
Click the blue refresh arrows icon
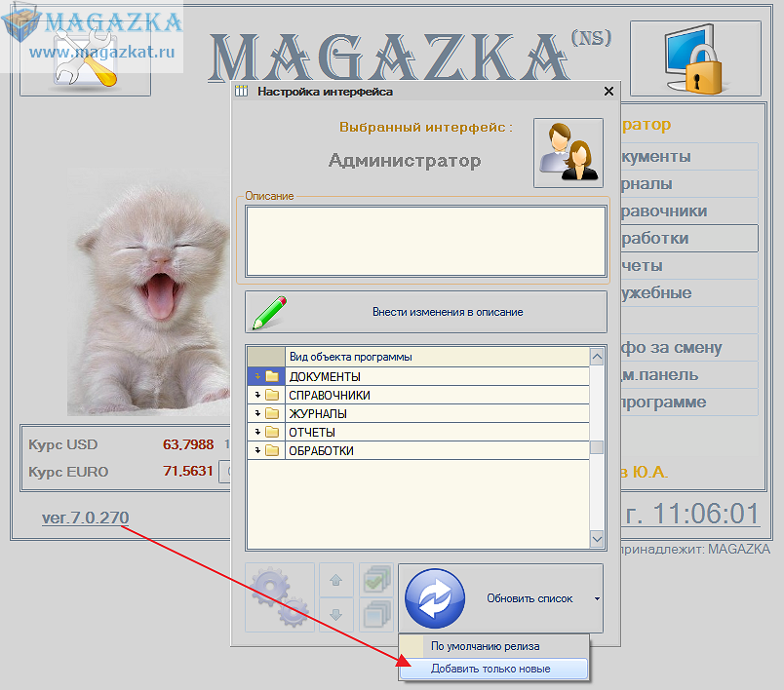pyautogui.click(x=434, y=597)
